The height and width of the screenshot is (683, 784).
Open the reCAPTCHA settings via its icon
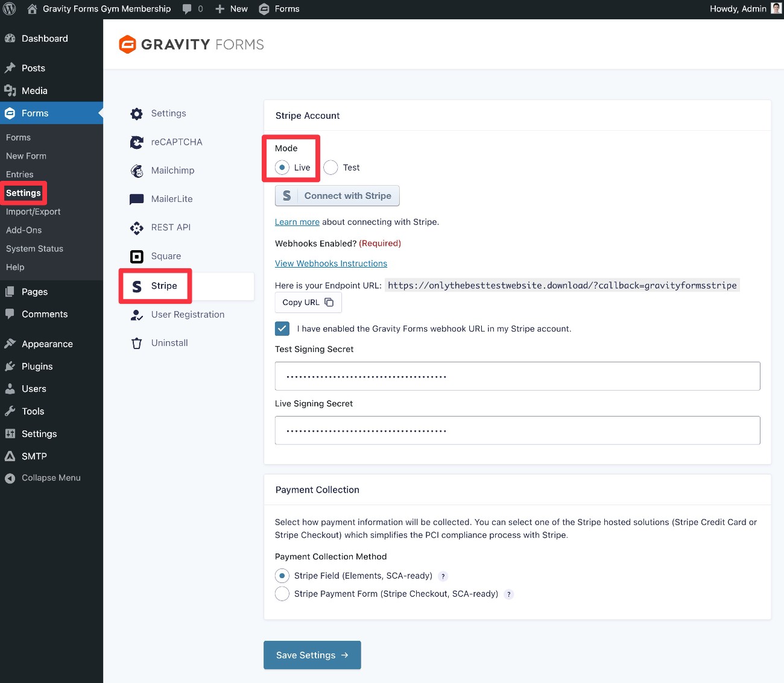(136, 142)
